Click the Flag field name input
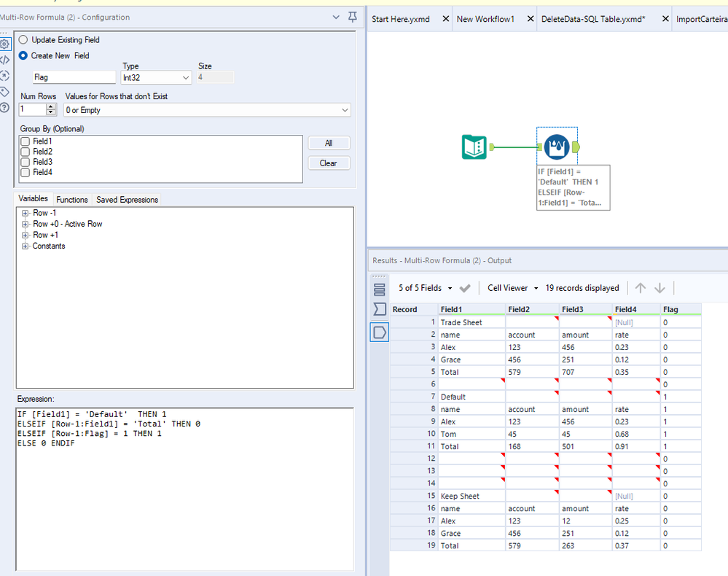This screenshot has width=728, height=576. 74,77
